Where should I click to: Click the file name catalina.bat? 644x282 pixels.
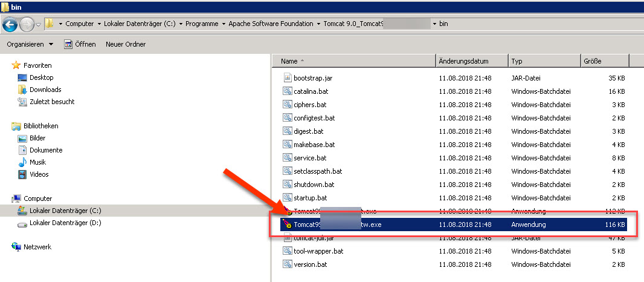click(x=311, y=91)
